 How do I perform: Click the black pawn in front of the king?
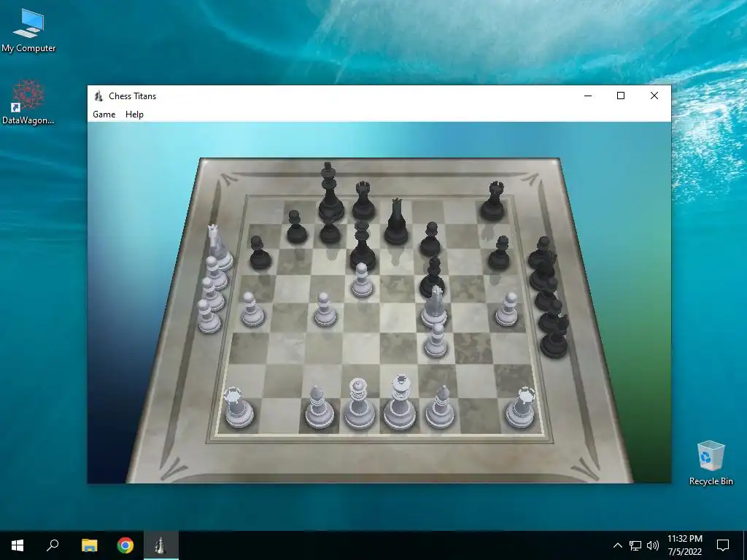(330, 232)
